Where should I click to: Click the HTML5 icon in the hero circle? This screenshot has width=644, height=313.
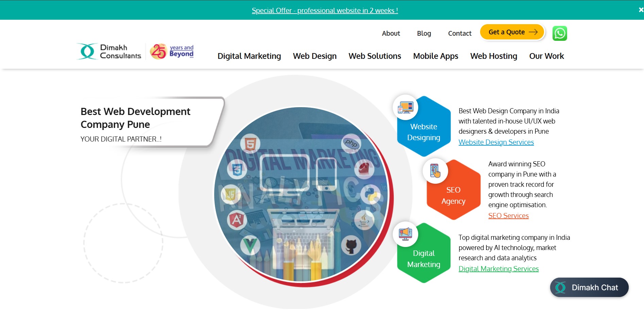[x=250, y=144]
